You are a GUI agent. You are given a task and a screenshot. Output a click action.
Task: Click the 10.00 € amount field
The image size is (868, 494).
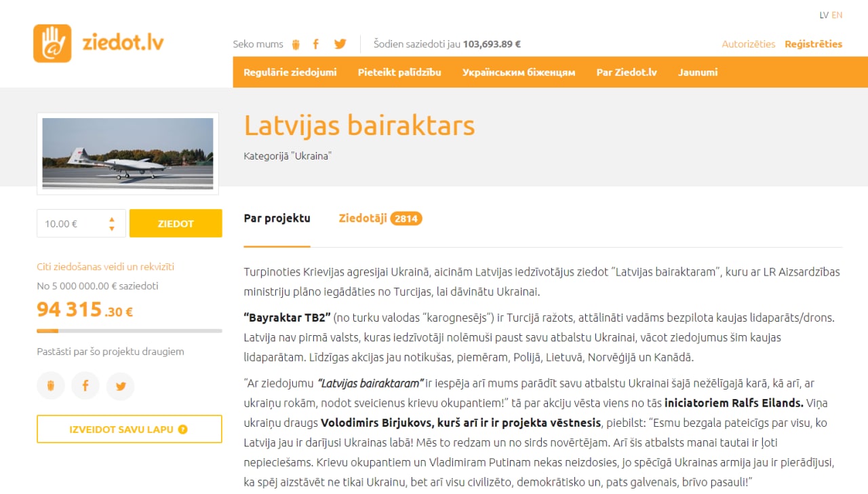tap(71, 224)
